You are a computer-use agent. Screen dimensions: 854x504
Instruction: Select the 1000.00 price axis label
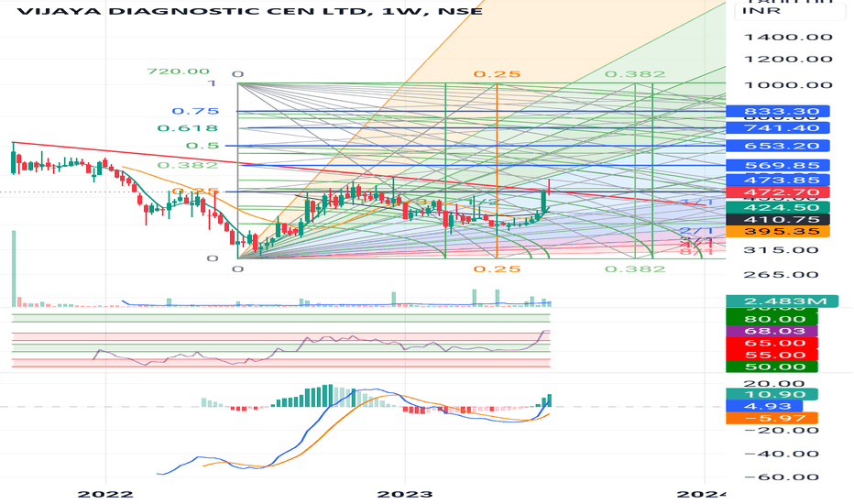click(787, 84)
